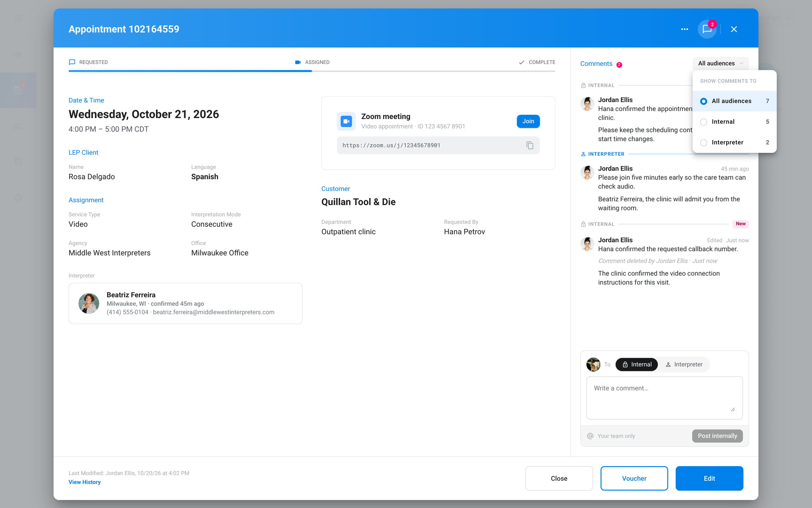This screenshot has height=508, width=812.
Task: Click into the Write a comment field
Action: pos(664,398)
